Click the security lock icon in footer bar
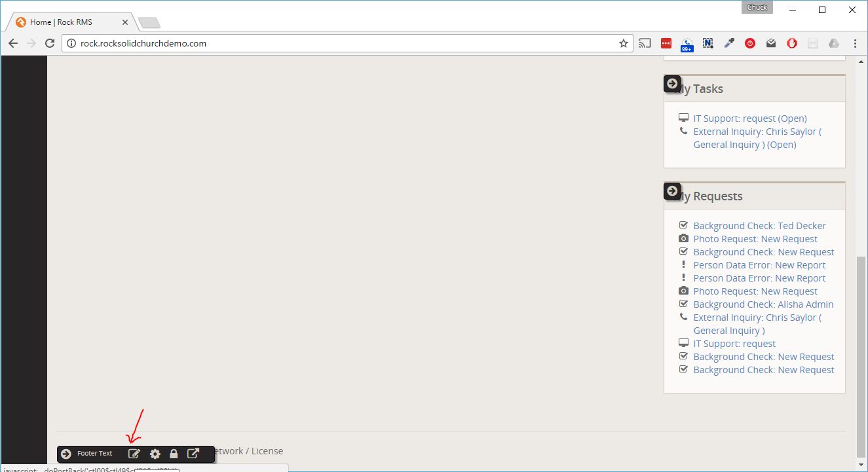 (174, 454)
